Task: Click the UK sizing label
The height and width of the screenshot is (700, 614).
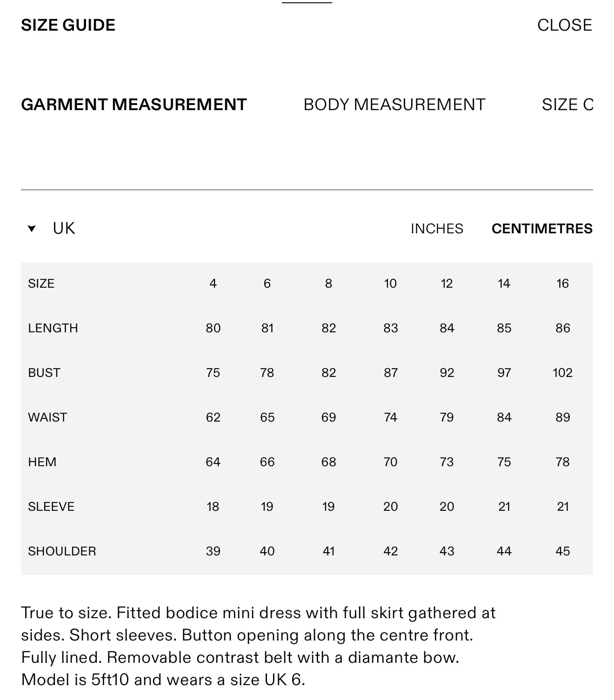Action: click(64, 228)
